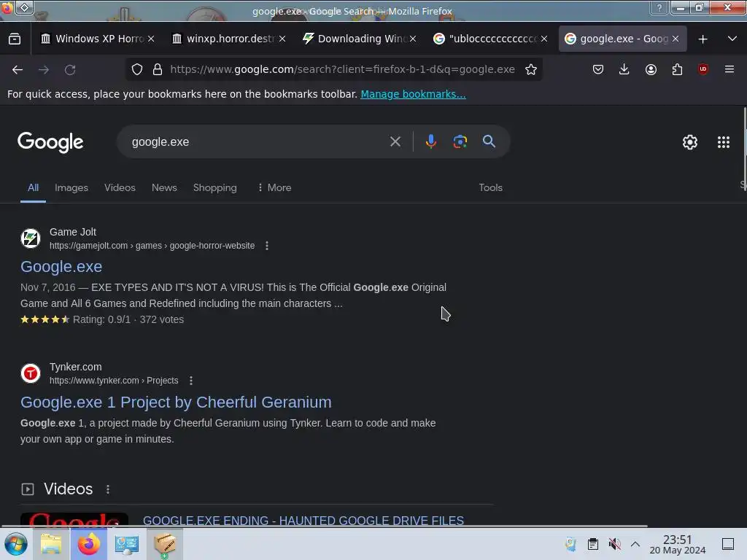This screenshot has width=747, height=560.
Task: Click the Game Jolt site favicon
Action: pos(31,238)
